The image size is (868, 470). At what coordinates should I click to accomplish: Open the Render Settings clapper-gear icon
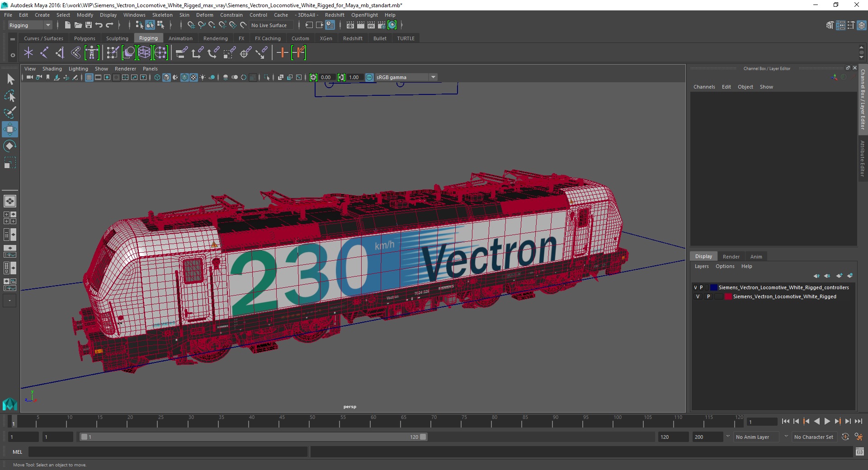click(x=382, y=25)
